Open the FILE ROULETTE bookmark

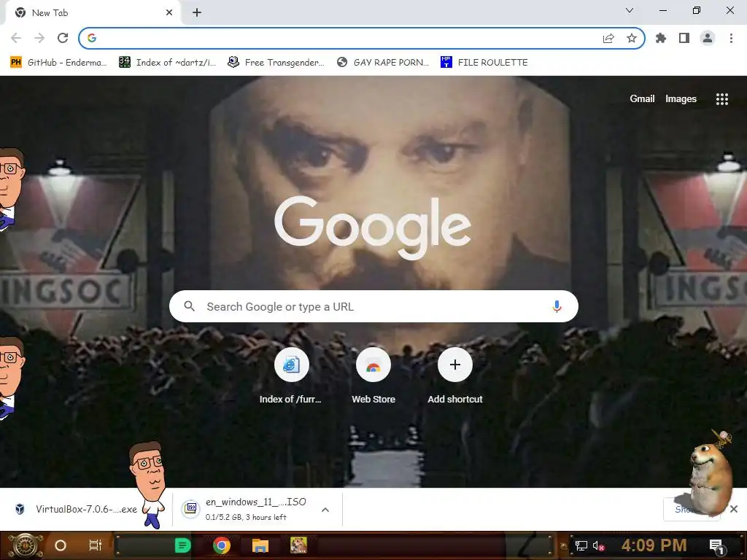[484, 63]
